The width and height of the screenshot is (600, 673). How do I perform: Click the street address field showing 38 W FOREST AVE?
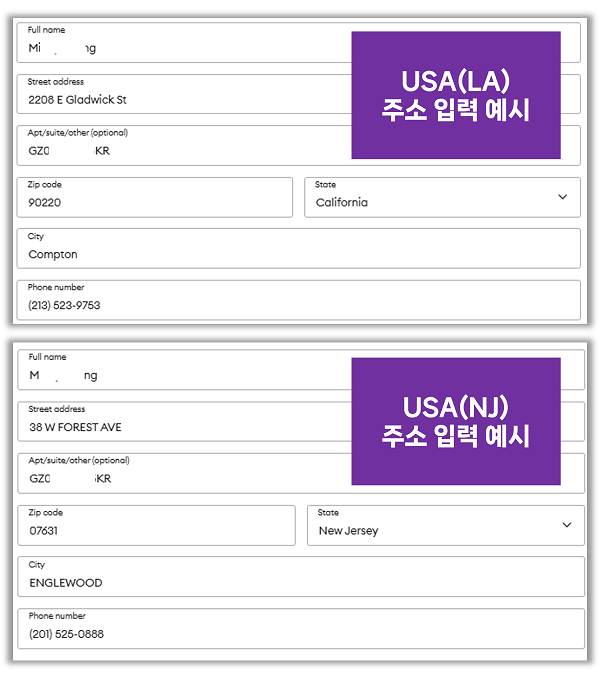180,422
